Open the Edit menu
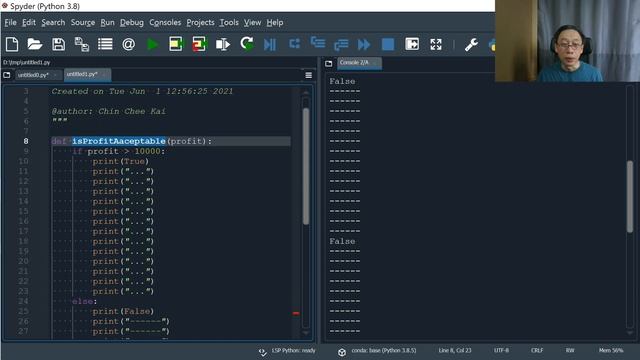 click(x=29, y=22)
